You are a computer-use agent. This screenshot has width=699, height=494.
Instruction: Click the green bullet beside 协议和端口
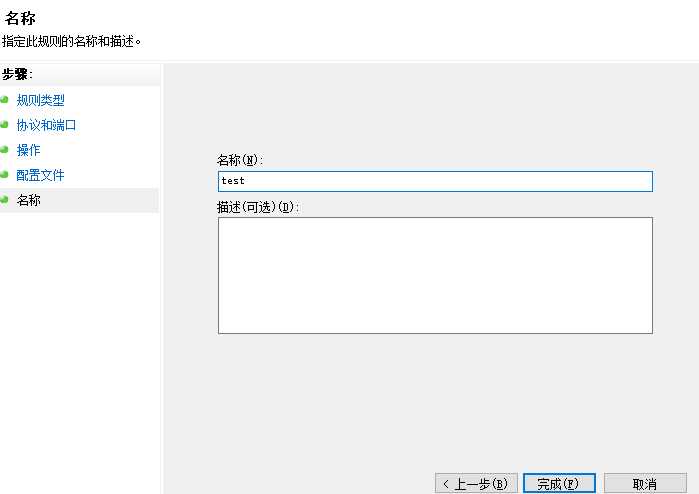(4, 125)
